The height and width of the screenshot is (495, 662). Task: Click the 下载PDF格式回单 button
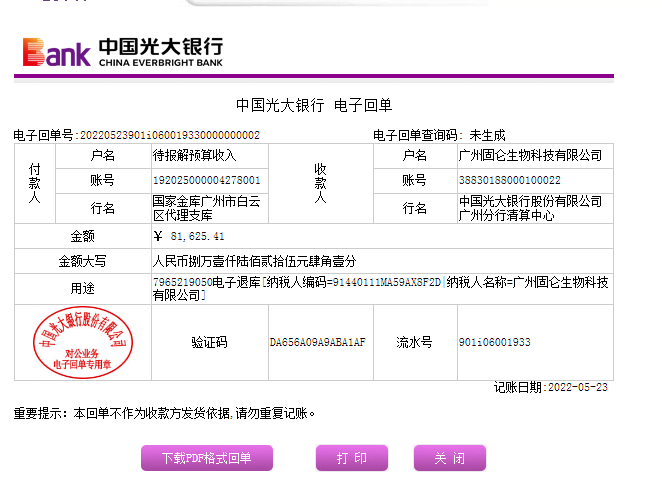[207, 458]
